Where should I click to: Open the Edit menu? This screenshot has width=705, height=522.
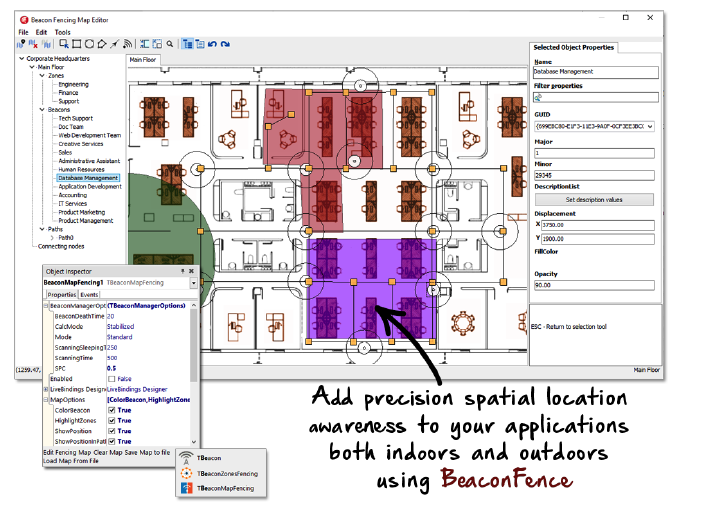point(41,32)
